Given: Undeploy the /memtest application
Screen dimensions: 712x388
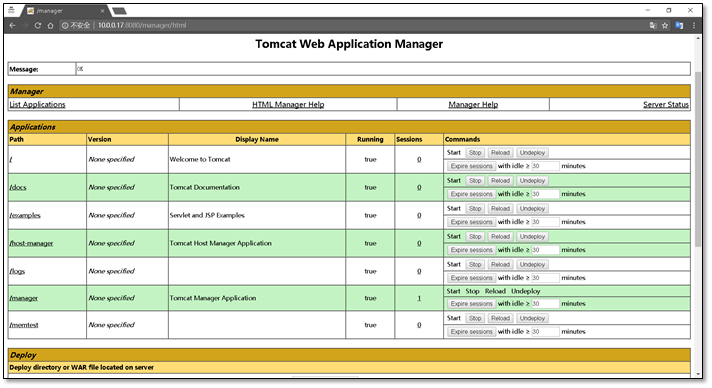Looking at the screenshot, I should point(532,318).
